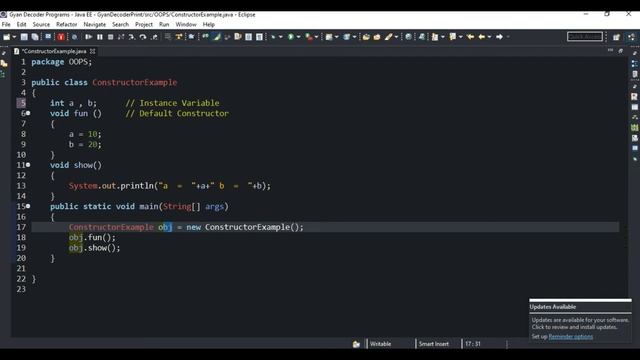Open the Refactor menu
Image resolution: width=640 pixels, height=360 pixels.
(x=67, y=24)
